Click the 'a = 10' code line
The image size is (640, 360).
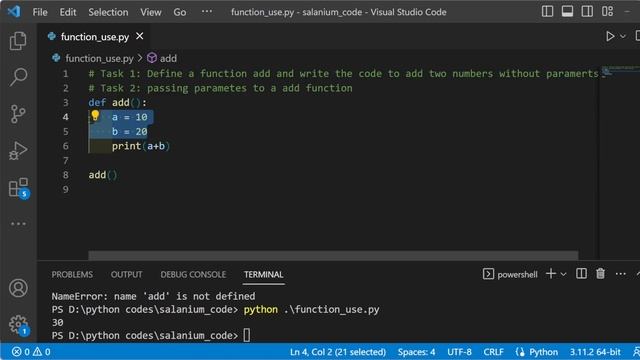coord(129,117)
